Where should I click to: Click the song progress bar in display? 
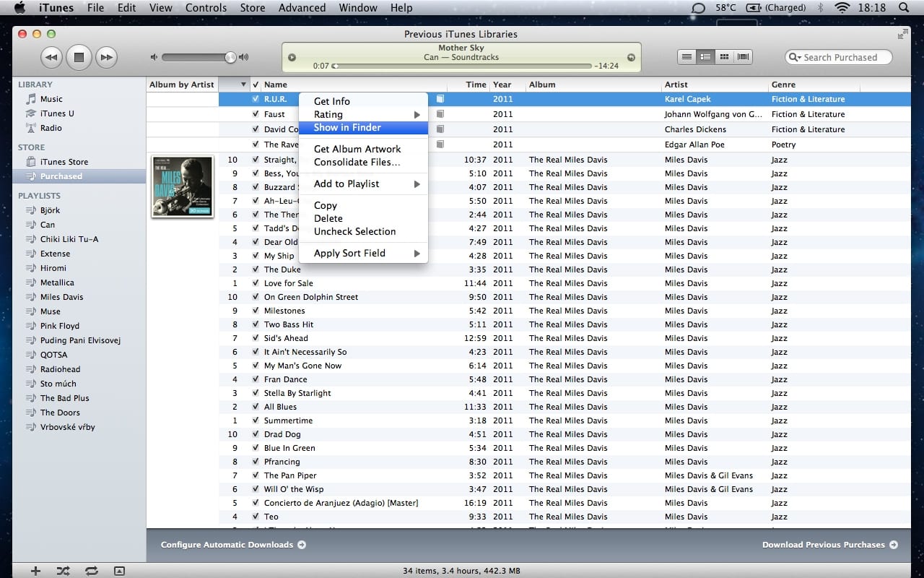[462, 66]
